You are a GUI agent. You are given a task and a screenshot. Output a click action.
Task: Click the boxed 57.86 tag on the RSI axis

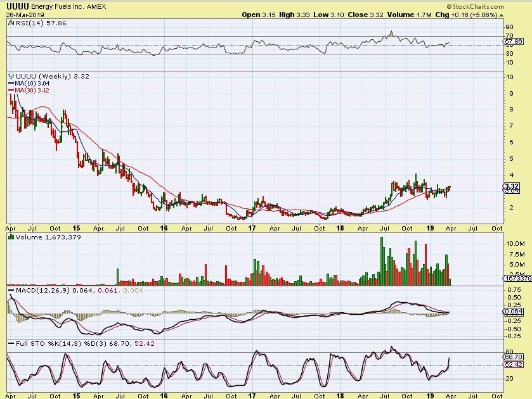[x=514, y=41]
